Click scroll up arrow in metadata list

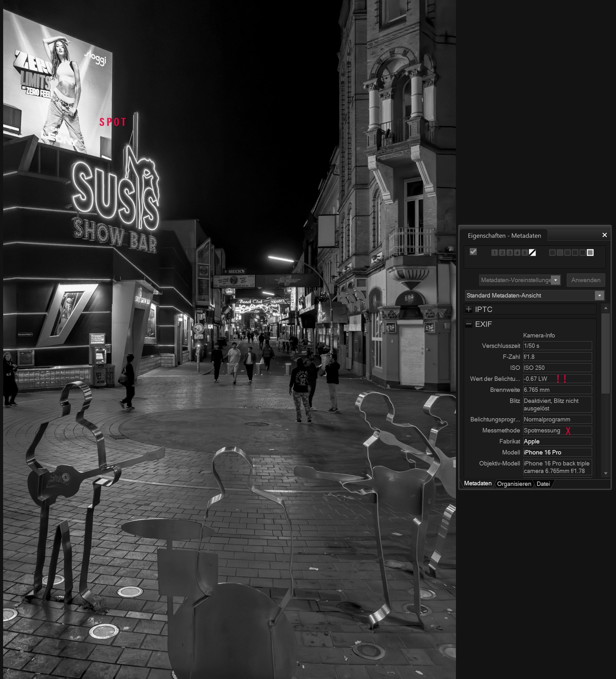606,308
